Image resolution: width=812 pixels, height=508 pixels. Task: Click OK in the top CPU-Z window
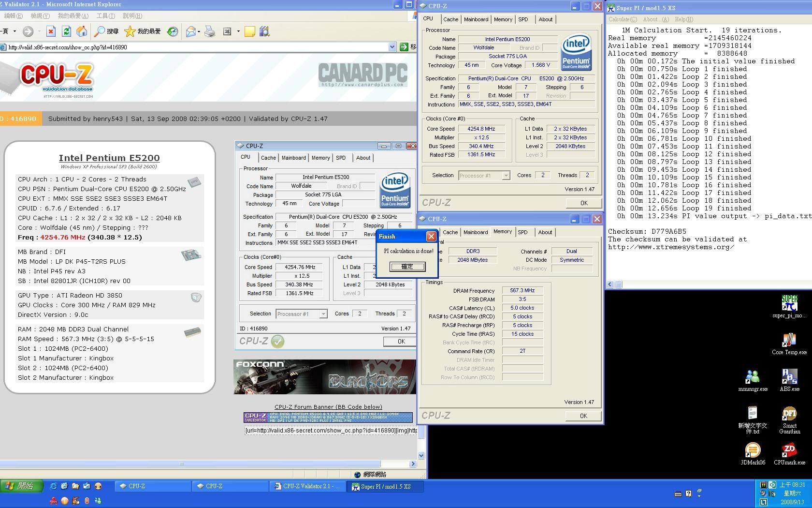coord(584,203)
